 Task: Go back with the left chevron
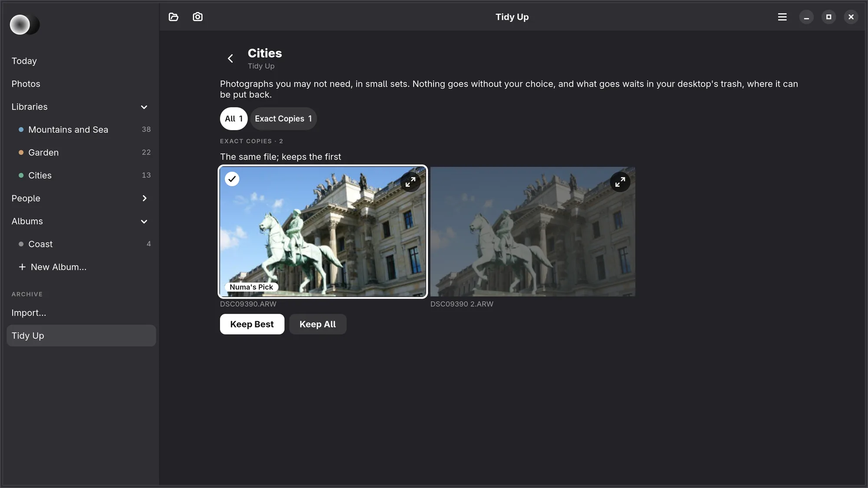tap(230, 59)
